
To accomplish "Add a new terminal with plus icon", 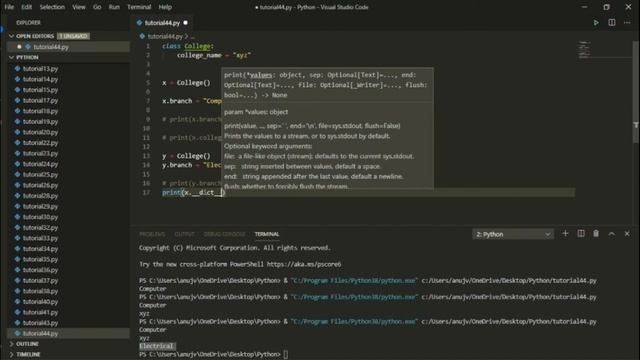I will (x=565, y=233).
